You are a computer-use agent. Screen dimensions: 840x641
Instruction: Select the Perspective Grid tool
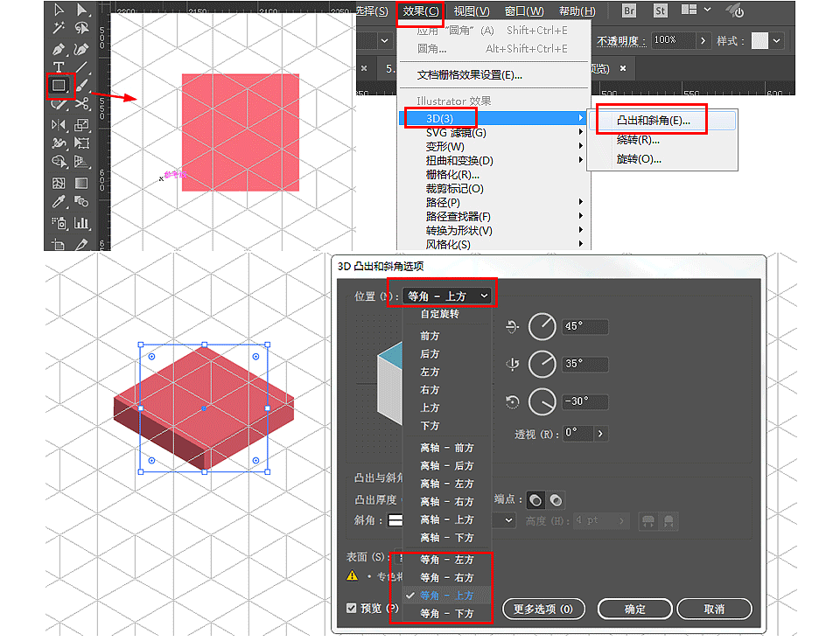pyautogui.click(x=81, y=161)
